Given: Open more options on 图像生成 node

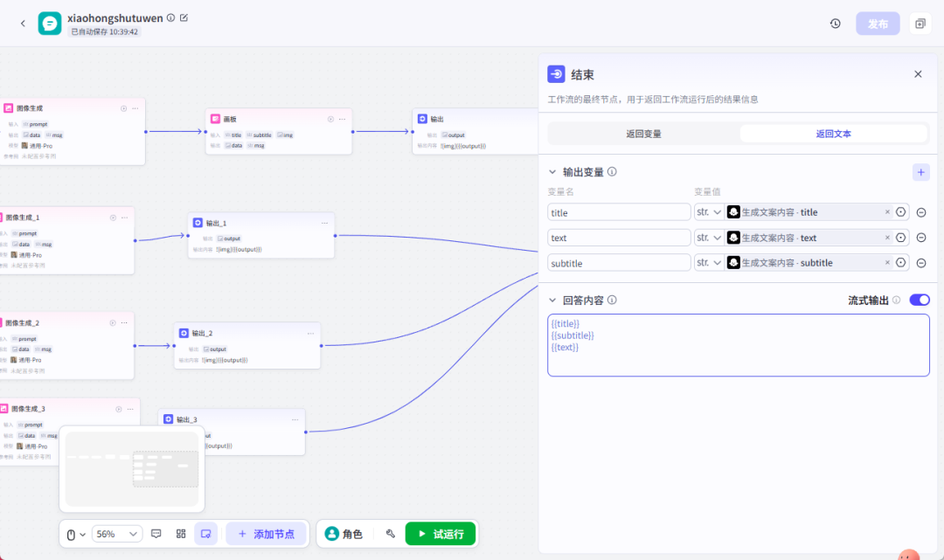Looking at the screenshot, I should [135, 109].
